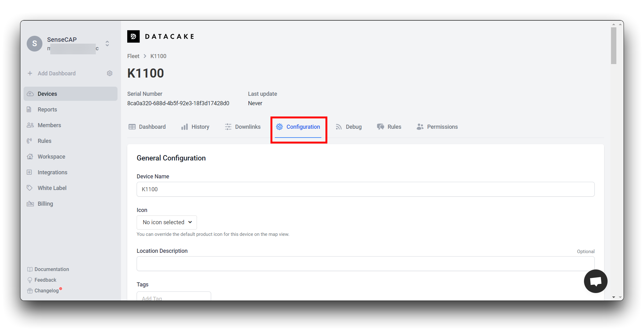Click the vertical scrollbar thumb

(x=614, y=46)
